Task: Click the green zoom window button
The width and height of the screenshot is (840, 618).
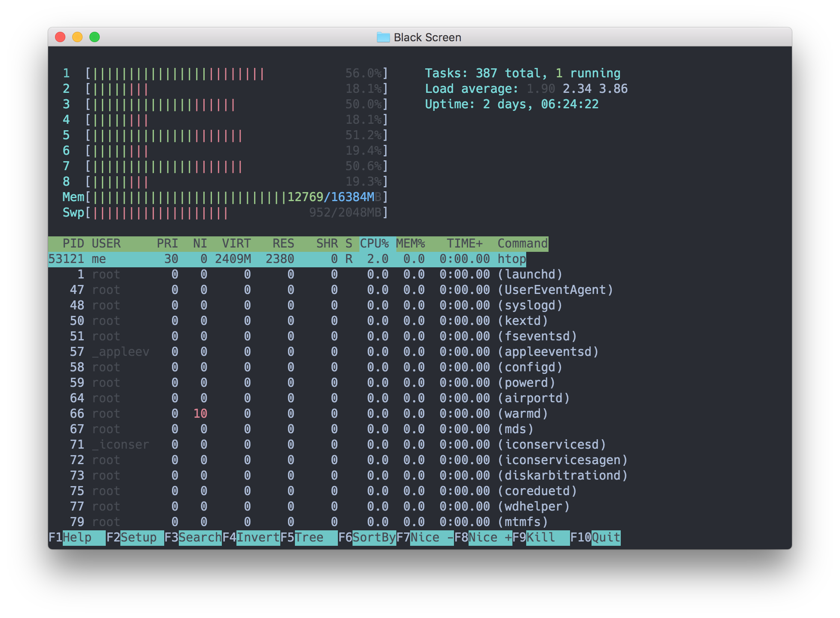Action: point(95,37)
